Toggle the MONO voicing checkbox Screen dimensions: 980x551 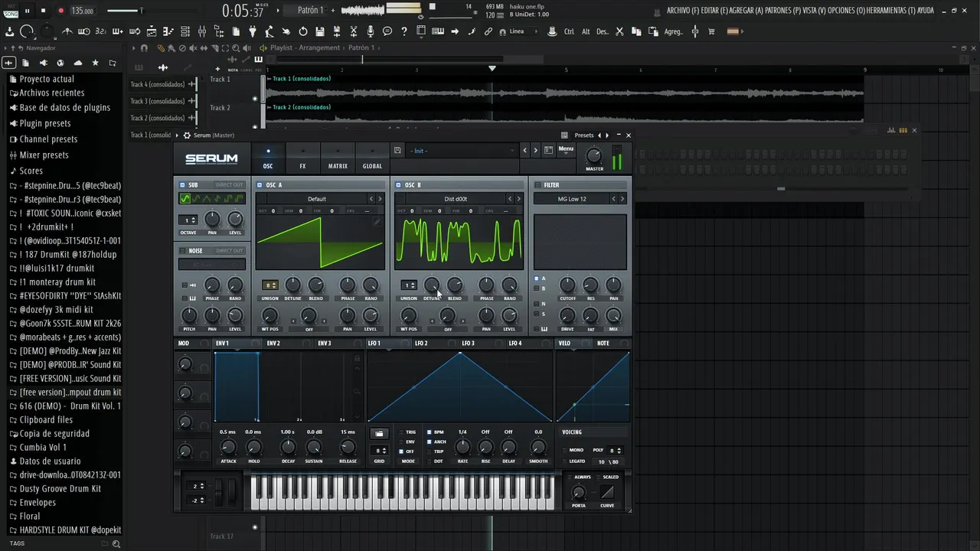564,450
